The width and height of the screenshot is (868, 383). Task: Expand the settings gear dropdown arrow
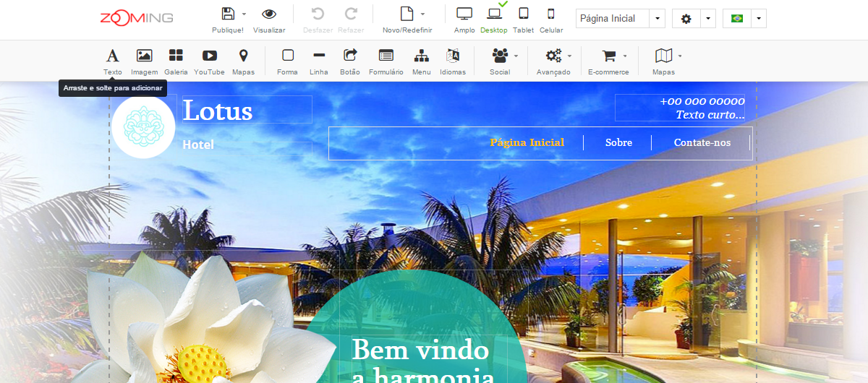coord(708,19)
